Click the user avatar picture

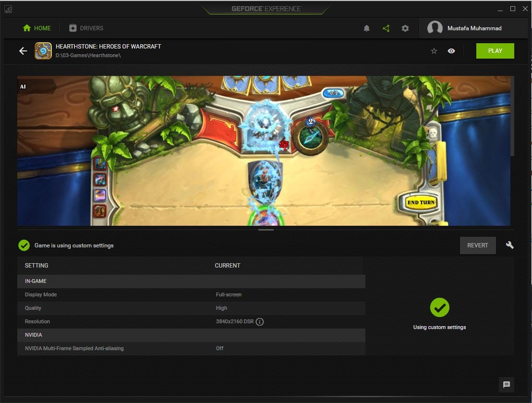click(435, 28)
